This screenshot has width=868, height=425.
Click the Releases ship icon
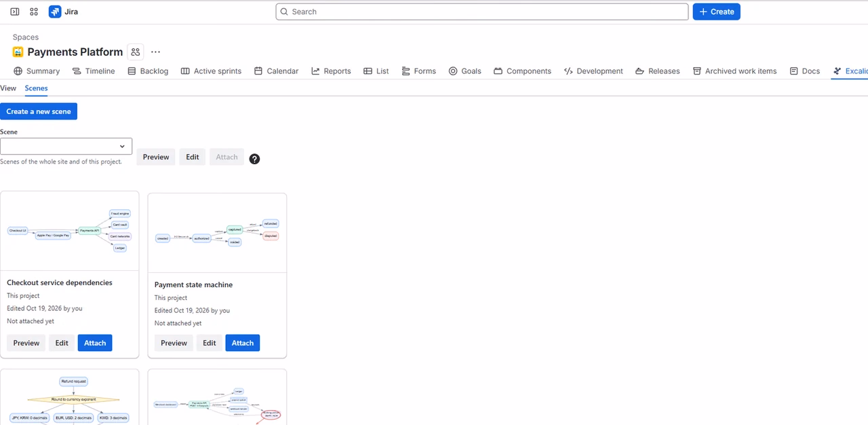639,71
